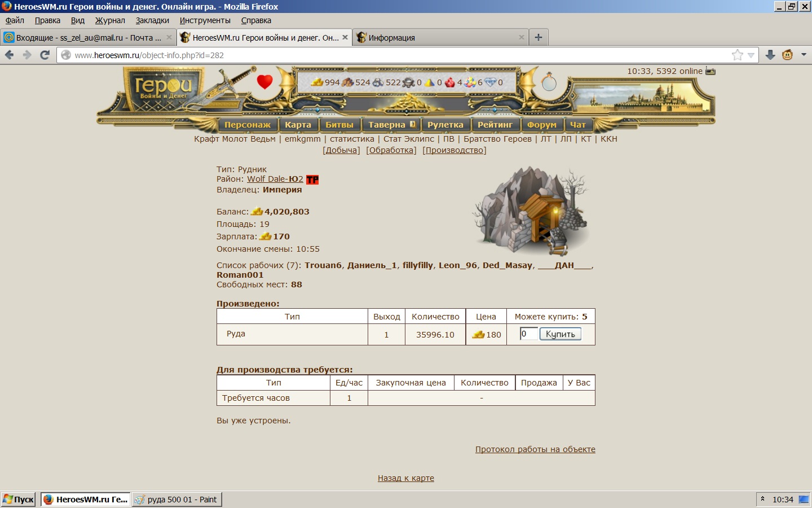Open the Журнал menu
Viewport: 812px width, 508px height.
110,20
